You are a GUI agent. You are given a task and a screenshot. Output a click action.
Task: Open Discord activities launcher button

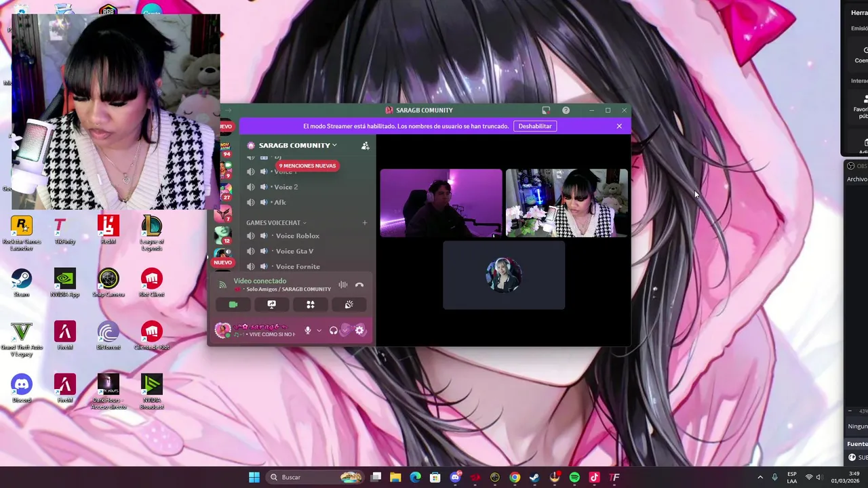point(311,305)
